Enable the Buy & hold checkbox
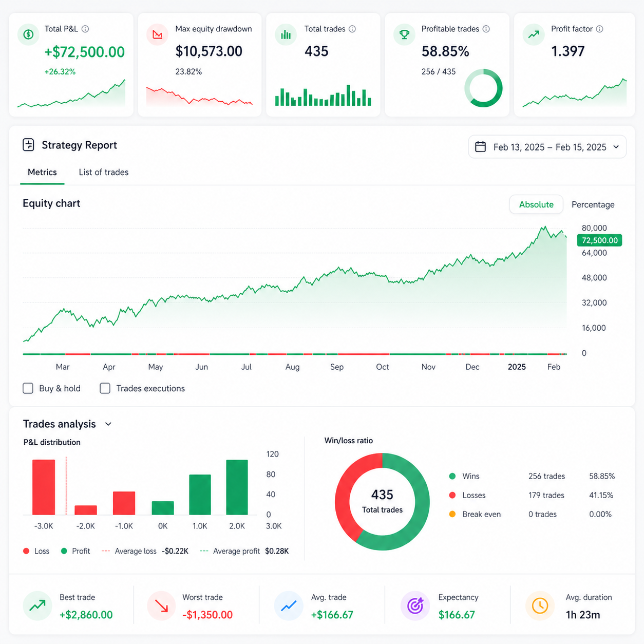Viewport: 644px width, 644px height. (x=28, y=388)
